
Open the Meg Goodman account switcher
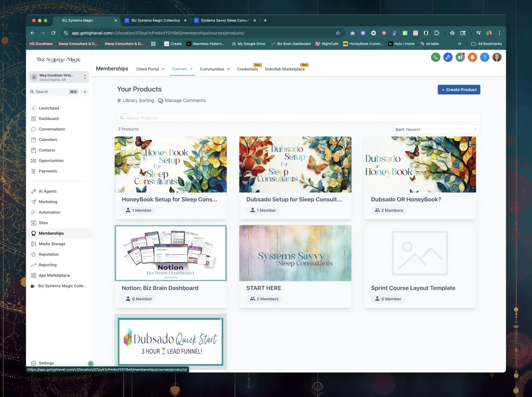[x=59, y=77]
